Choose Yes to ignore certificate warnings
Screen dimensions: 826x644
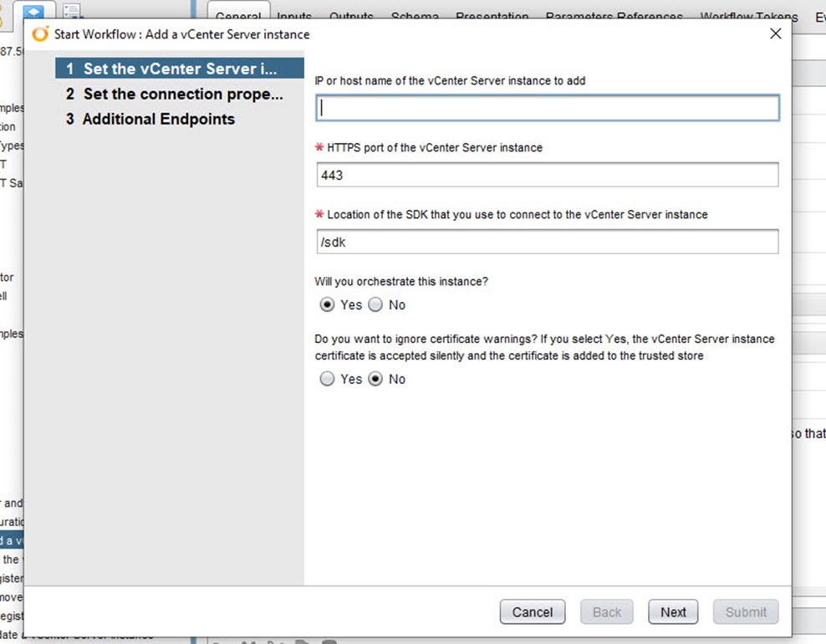327,379
